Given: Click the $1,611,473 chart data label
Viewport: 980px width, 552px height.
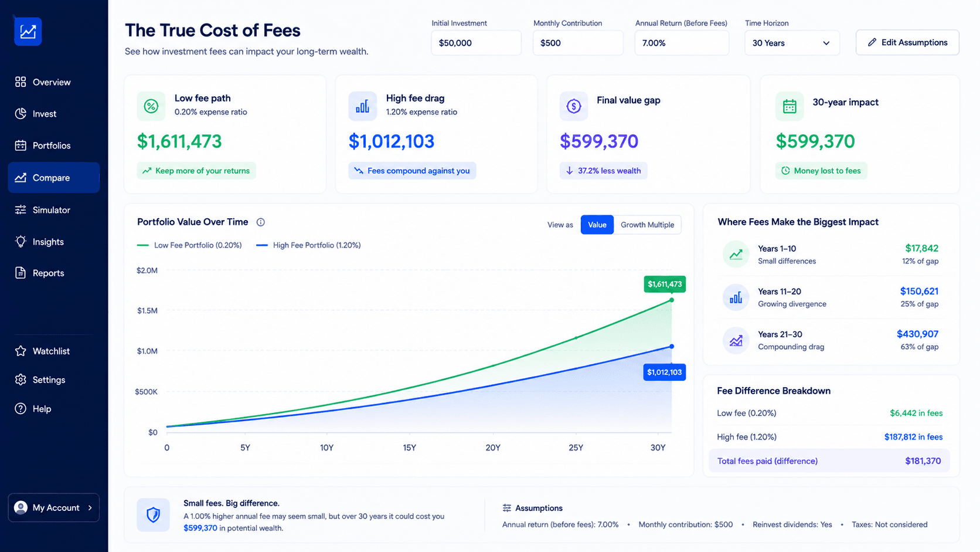Looking at the screenshot, I should [665, 284].
